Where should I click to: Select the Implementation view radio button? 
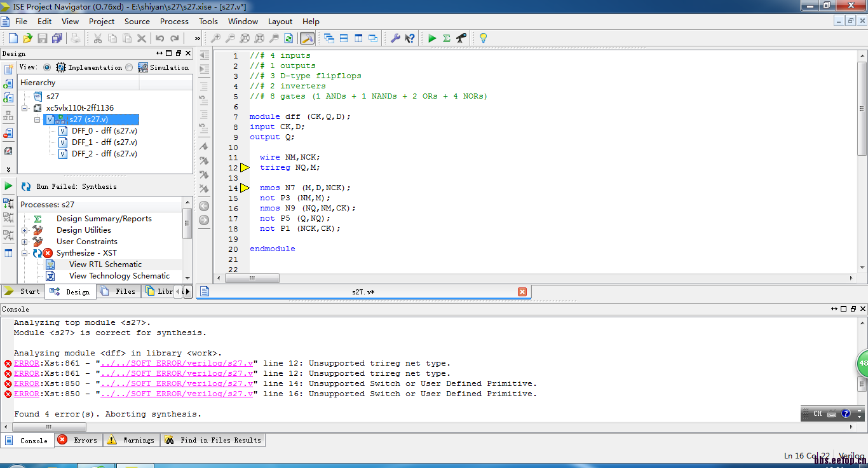click(x=47, y=67)
